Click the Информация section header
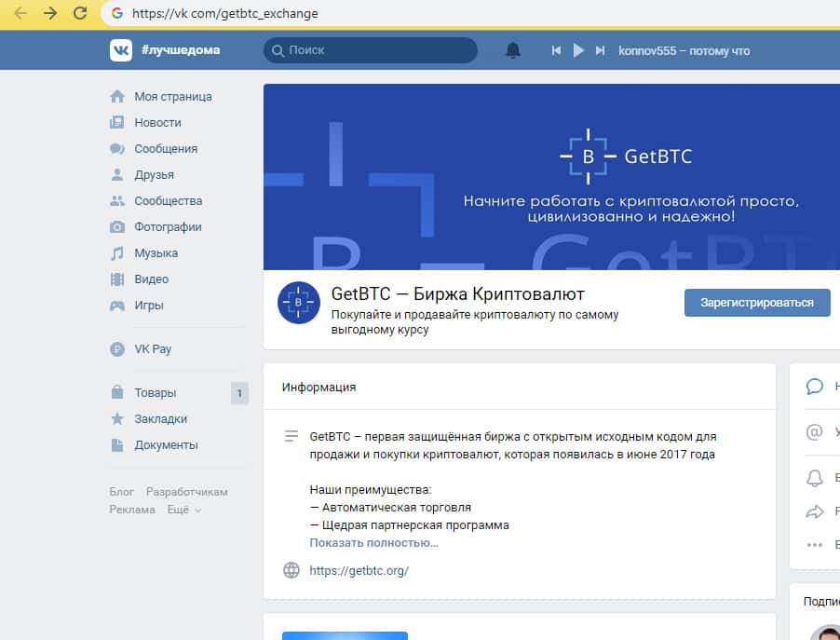The width and height of the screenshot is (840, 640). point(318,388)
